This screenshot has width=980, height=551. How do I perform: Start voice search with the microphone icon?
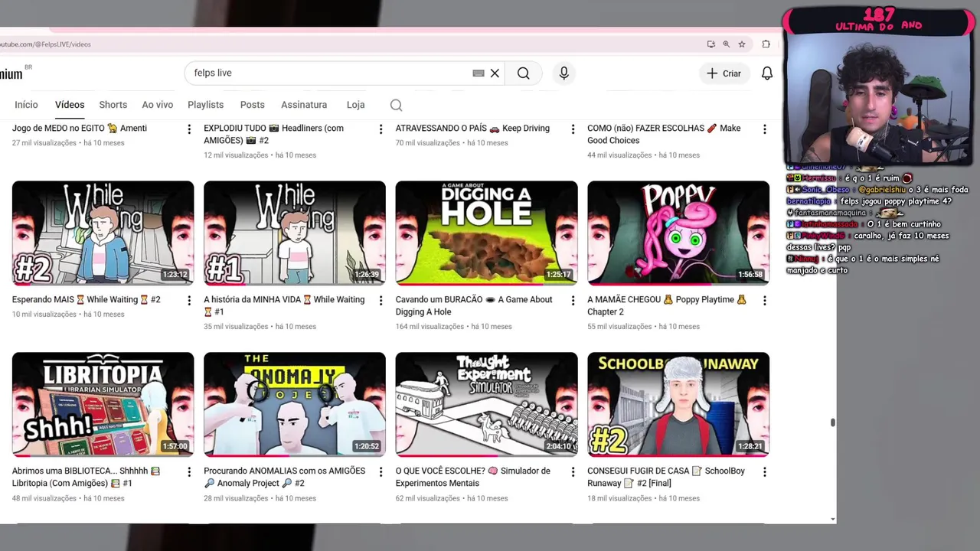563,73
